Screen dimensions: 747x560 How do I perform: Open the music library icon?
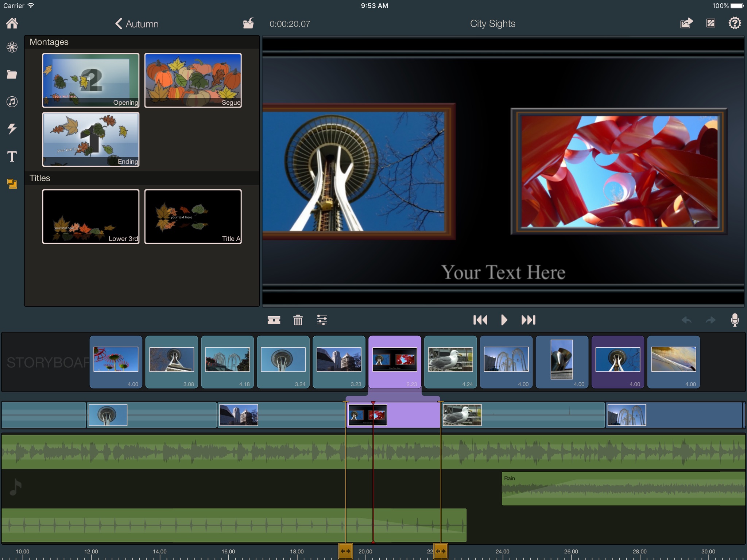tap(12, 101)
